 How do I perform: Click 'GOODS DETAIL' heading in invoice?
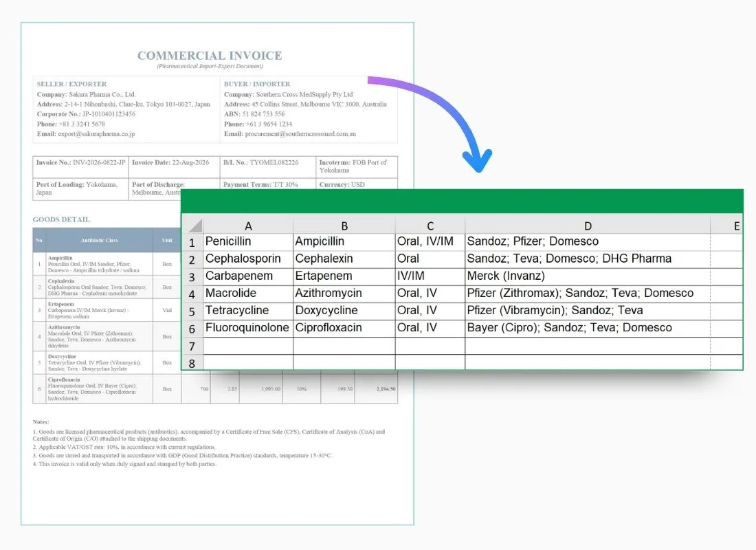click(x=61, y=219)
